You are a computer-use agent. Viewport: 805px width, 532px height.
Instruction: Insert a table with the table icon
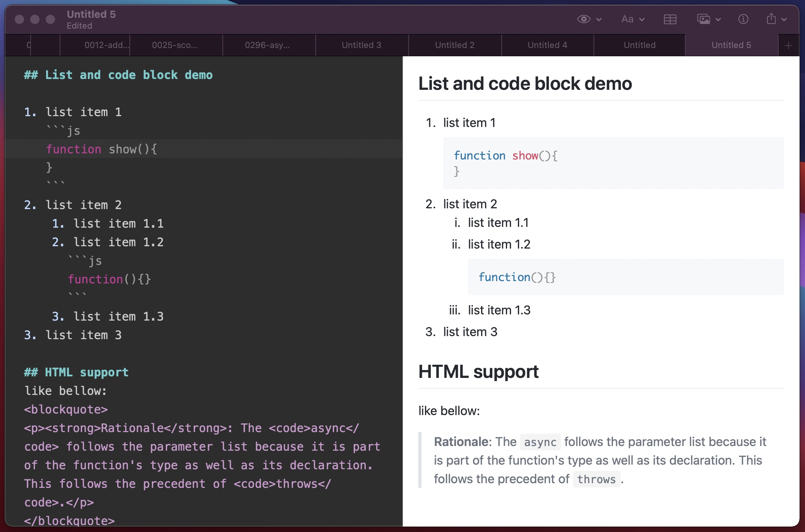[670, 19]
